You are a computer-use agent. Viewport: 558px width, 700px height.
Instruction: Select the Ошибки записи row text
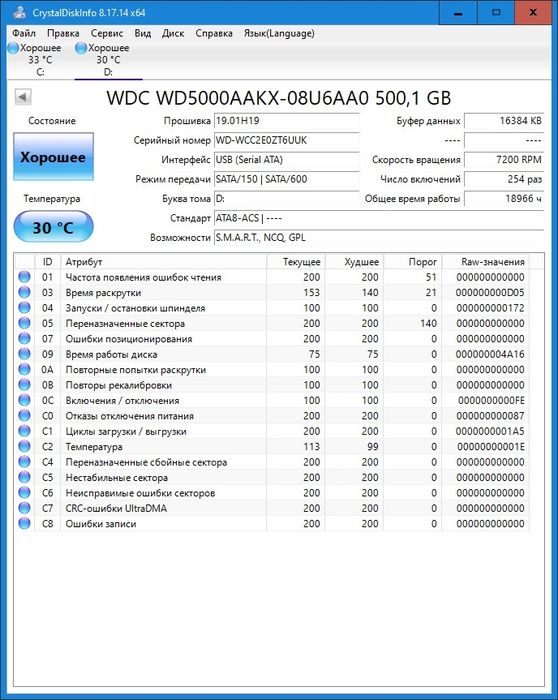[101, 523]
